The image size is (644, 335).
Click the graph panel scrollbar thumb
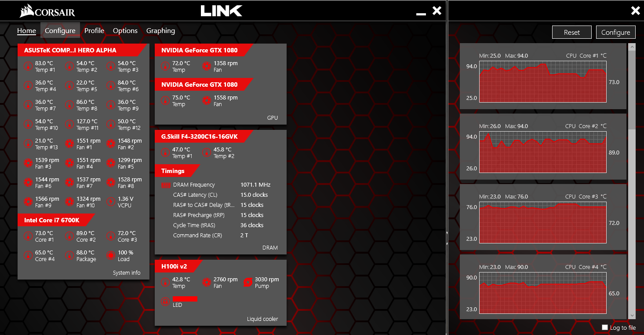632,90
